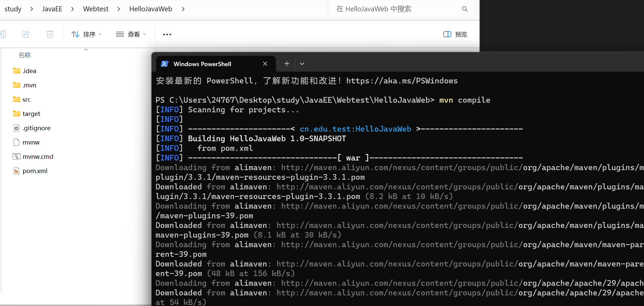Image resolution: width=644 pixels, height=306 pixels.
Task: Click the PowerShell icon in the terminal tab
Action: (x=164, y=64)
